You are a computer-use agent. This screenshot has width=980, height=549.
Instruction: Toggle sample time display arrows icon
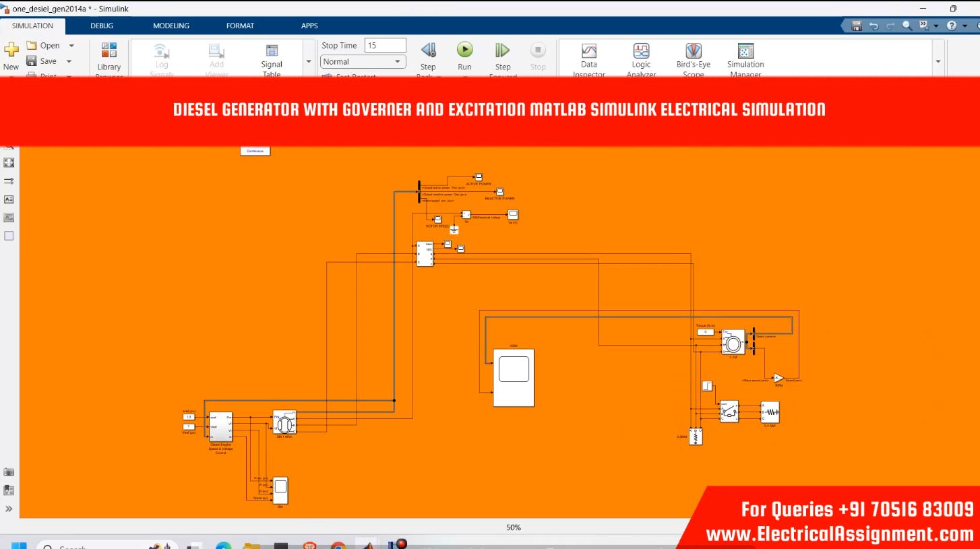pyautogui.click(x=9, y=181)
